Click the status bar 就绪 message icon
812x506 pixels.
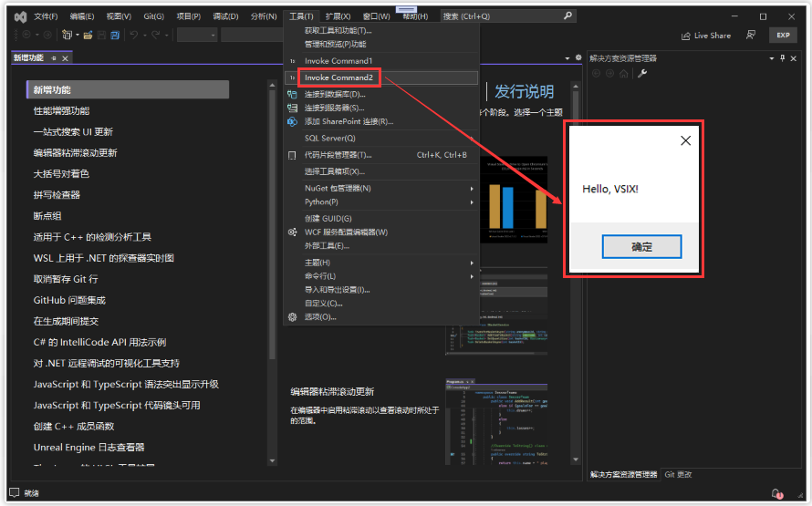click(15, 492)
